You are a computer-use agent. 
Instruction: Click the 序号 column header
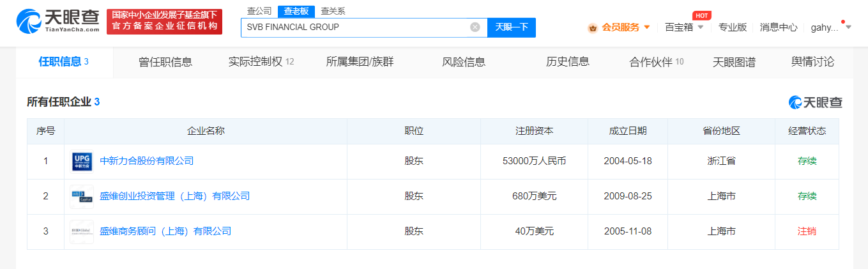pyautogui.click(x=45, y=131)
